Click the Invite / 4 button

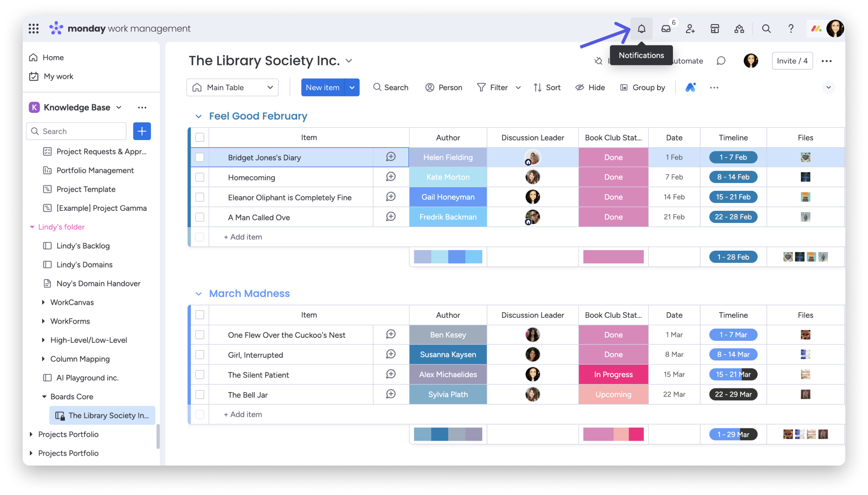click(792, 61)
